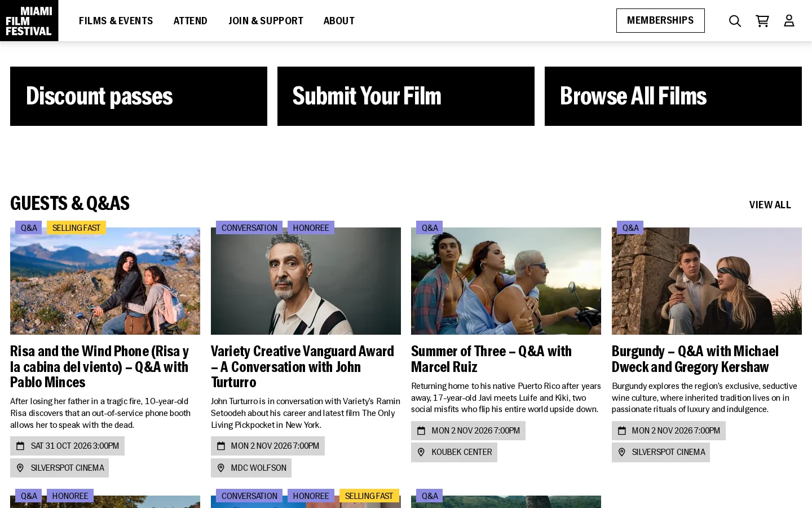Screen dimensions: 812x508
Task: Click the Burgundy film still image
Action: tap(707, 281)
